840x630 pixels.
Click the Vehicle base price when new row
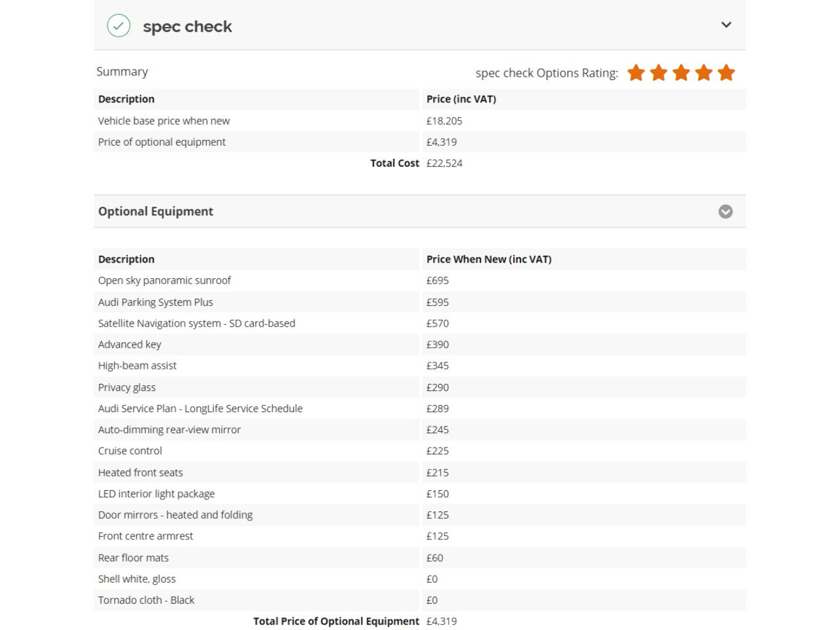164,121
